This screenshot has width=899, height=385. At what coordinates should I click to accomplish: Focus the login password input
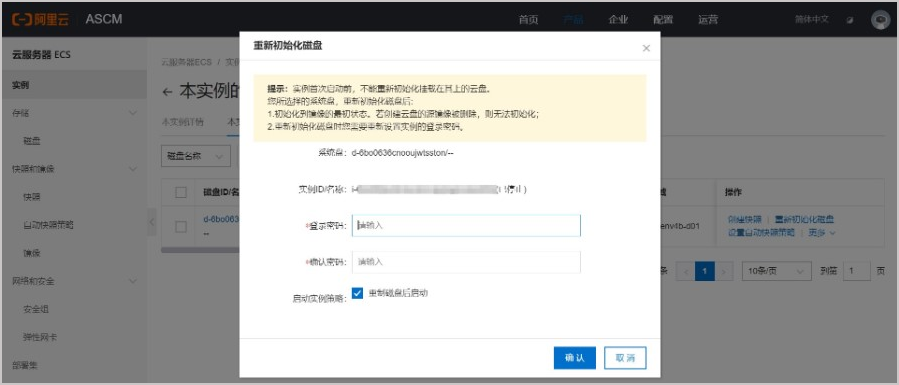(x=466, y=226)
